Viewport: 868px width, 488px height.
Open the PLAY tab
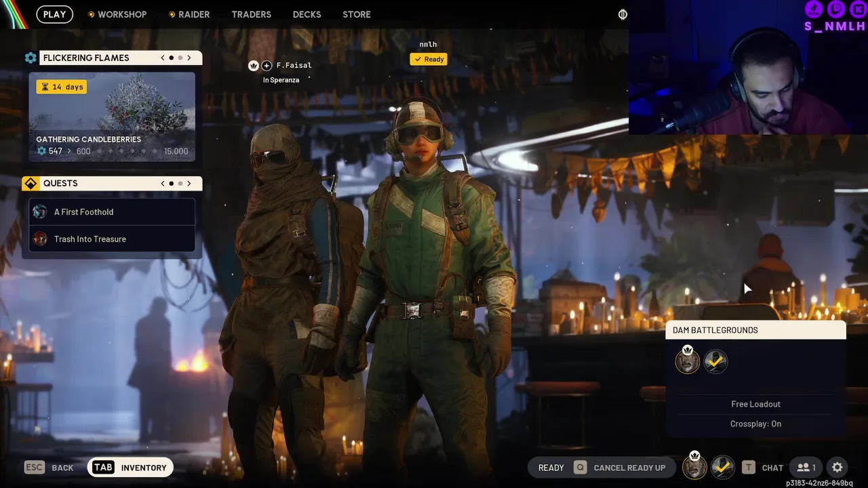coord(54,14)
